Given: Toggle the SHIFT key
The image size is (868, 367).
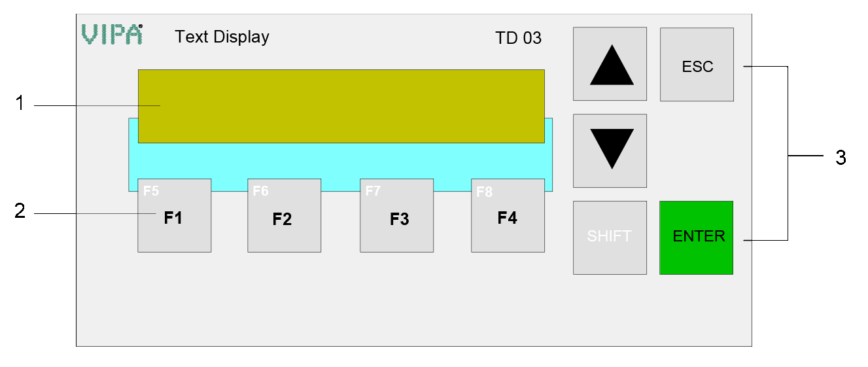Looking at the screenshot, I should coord(610,237).
